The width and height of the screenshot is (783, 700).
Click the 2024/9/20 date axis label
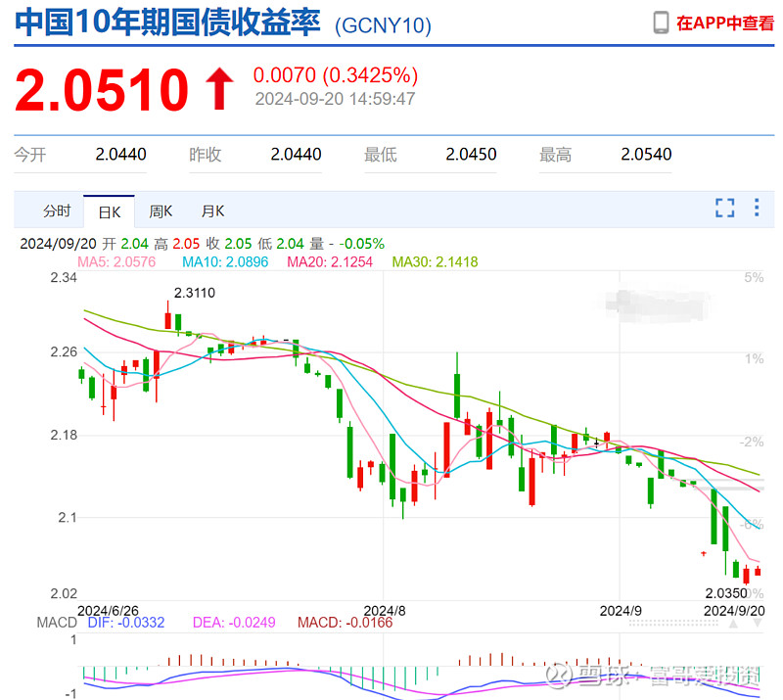pyautogui.click(x=734, y=611)
